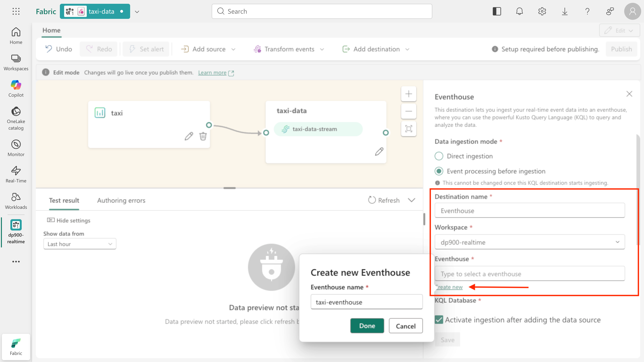Click the Fabric experience switcher at bottom left

point(16,346)
